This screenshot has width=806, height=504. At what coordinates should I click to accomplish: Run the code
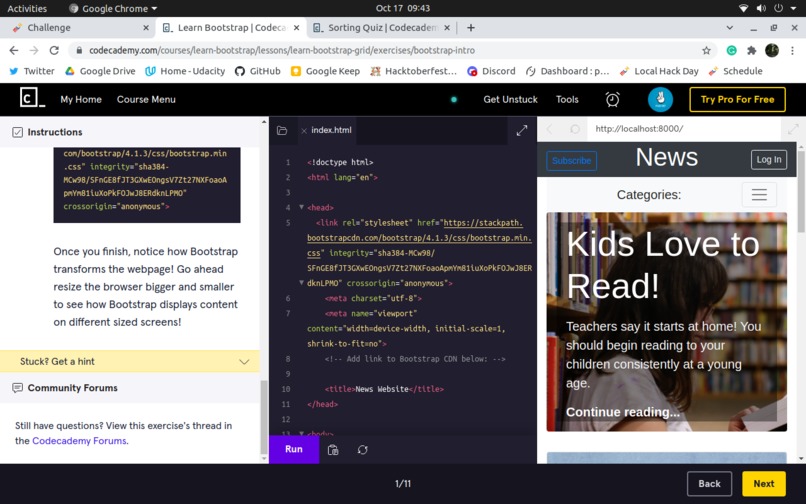[x=294, y=449]
